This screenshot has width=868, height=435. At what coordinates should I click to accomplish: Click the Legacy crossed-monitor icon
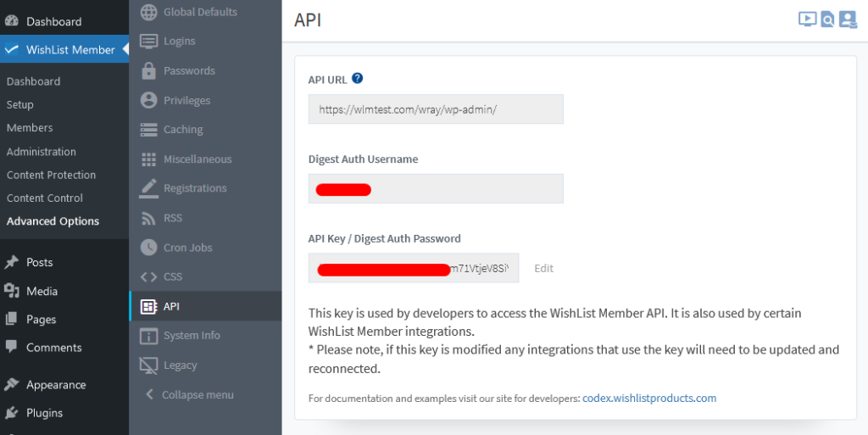(x=148, y=365)
